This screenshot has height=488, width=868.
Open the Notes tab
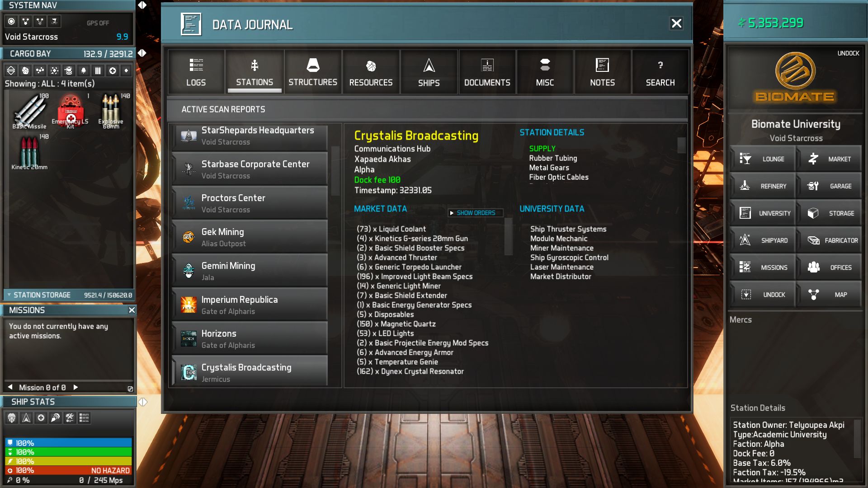602,72
